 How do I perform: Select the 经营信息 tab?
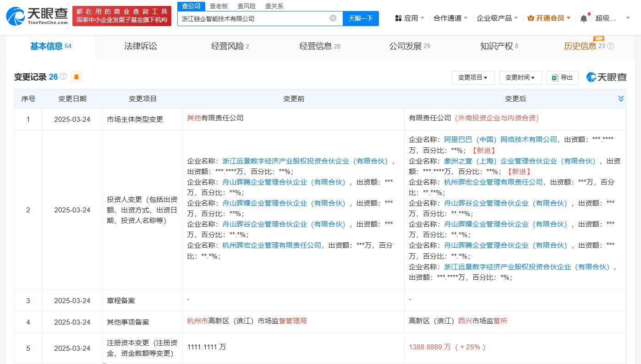(x=320, y=46)
